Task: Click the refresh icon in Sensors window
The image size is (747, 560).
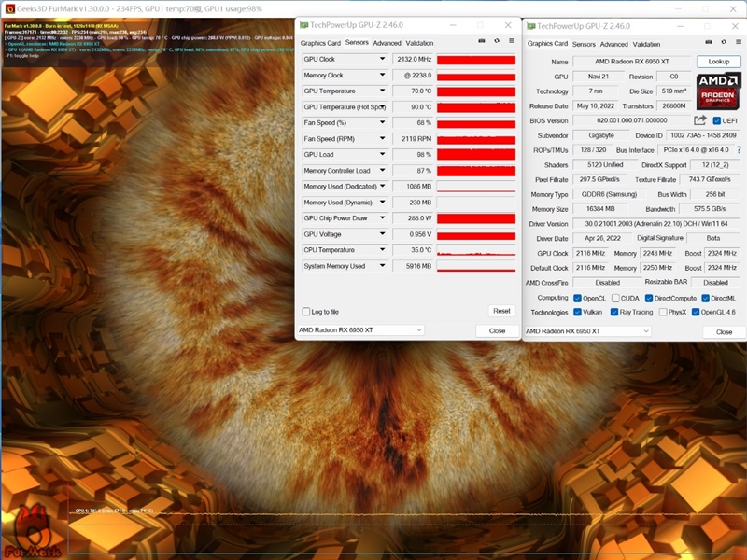Action: click(497, 41)
